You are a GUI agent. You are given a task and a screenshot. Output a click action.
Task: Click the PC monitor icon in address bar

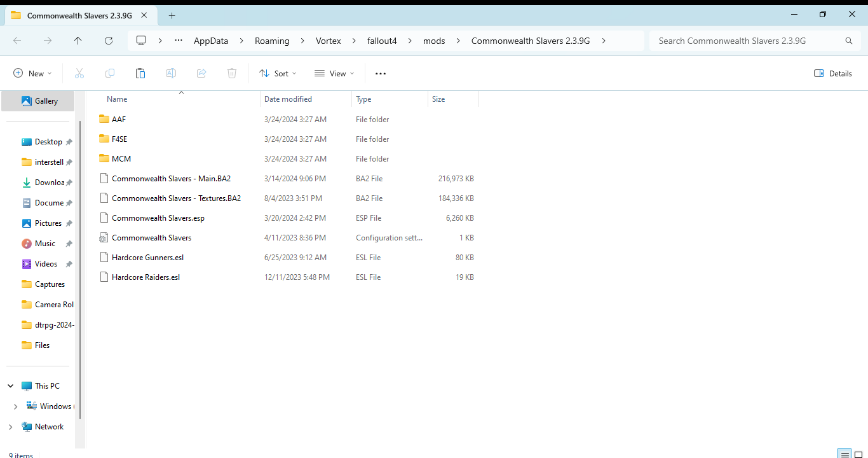(x=141, y=41)
